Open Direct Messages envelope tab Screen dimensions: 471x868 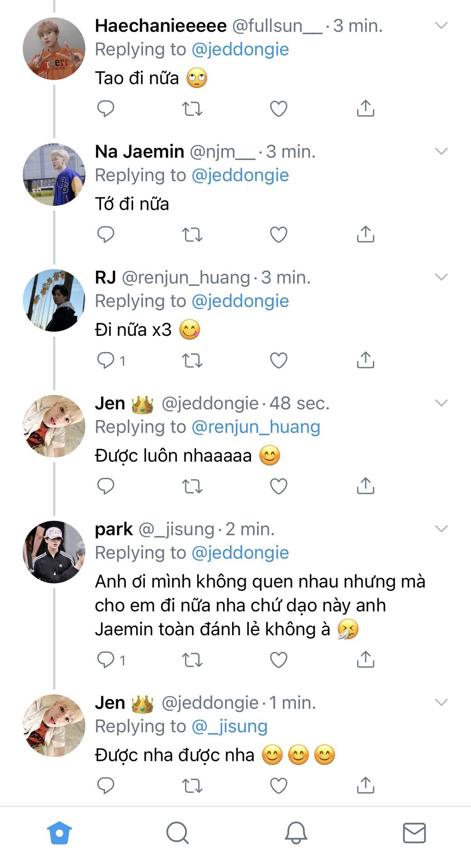(414, 833)
